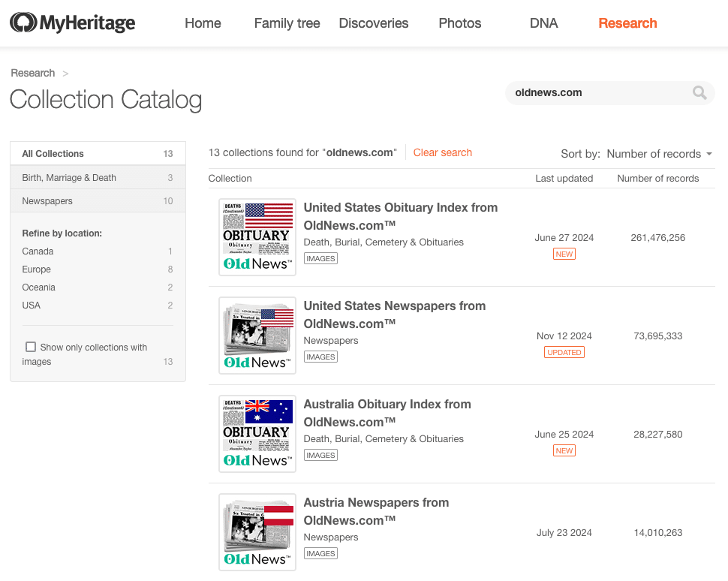Click the record count 261,476,256
This screenshot has width=728, height=581.
658,238
